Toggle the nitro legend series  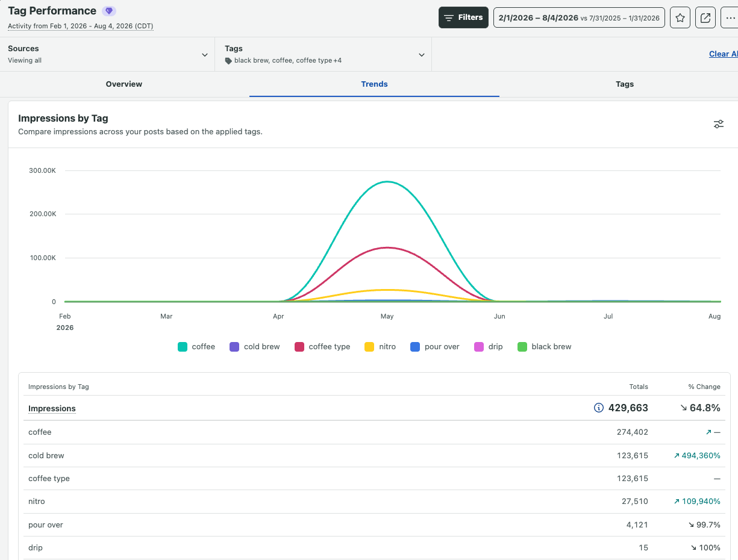(380, 347)
